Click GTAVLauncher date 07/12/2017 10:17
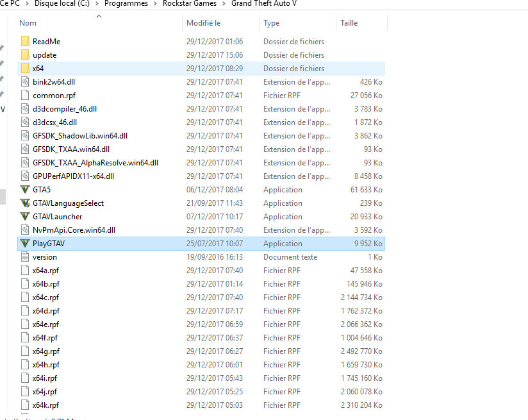 point(215,217)
